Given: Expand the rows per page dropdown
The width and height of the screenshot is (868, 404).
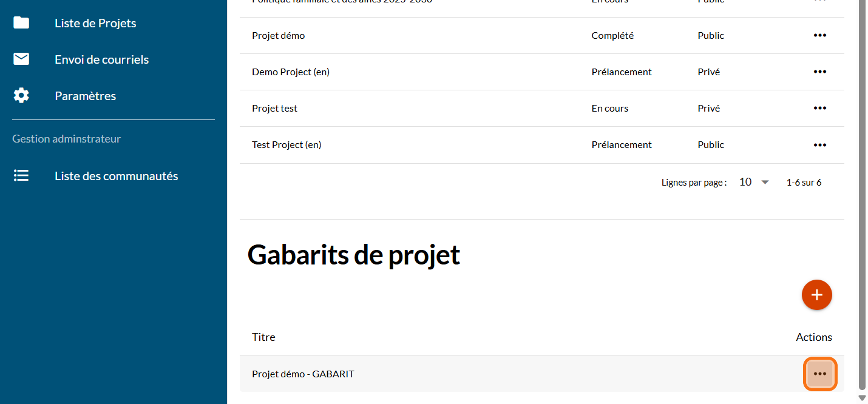Looking at the screenshot, I should 754,182.
